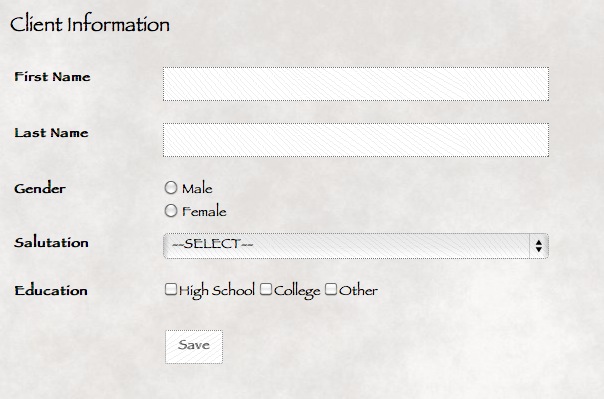This screenshot has width=604, height=399.
Task: Click the Education label text
Action: [51, 290]
